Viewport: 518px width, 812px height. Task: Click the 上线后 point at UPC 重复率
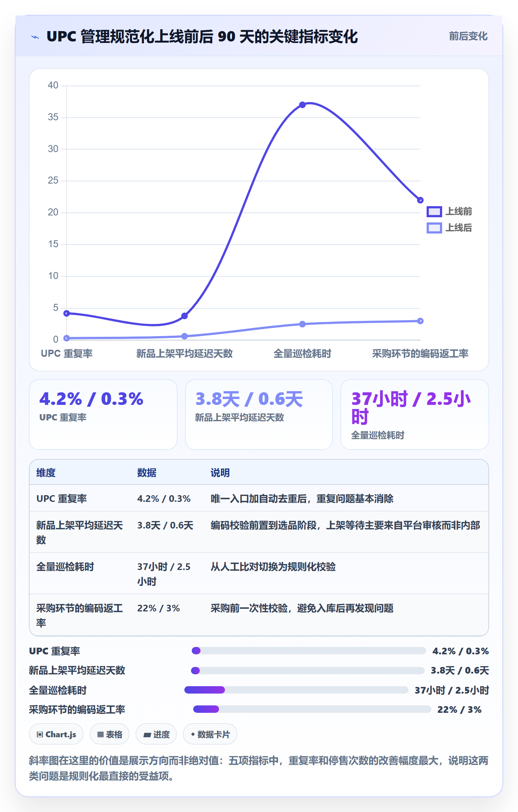point(67,338)
